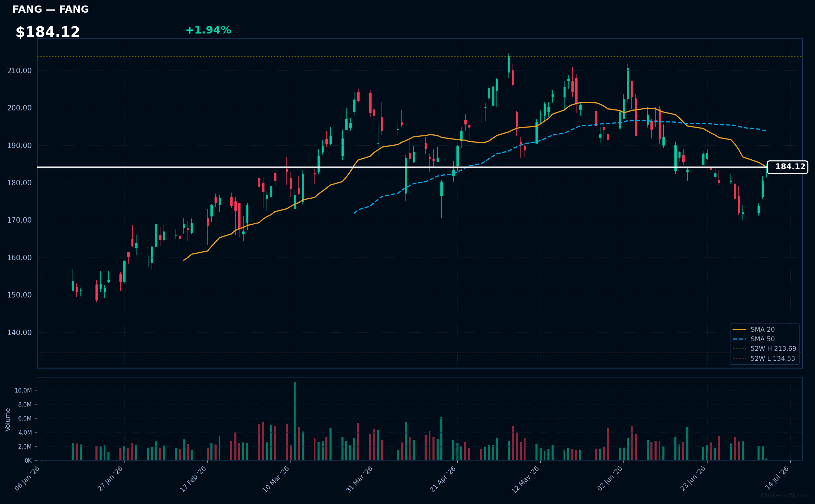
Task: Click the 23 Jun '26 date label
Action: [x=693, y=478]
